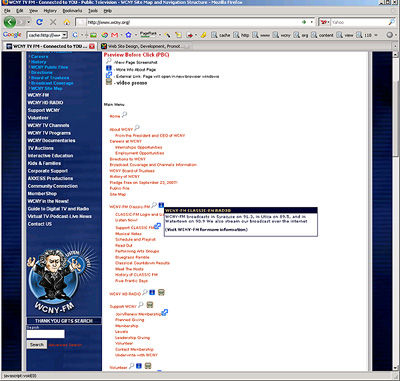Viewport: 400px width, 381px height.
Task: Open Internships Opportunities link
Action: [139, 147]
